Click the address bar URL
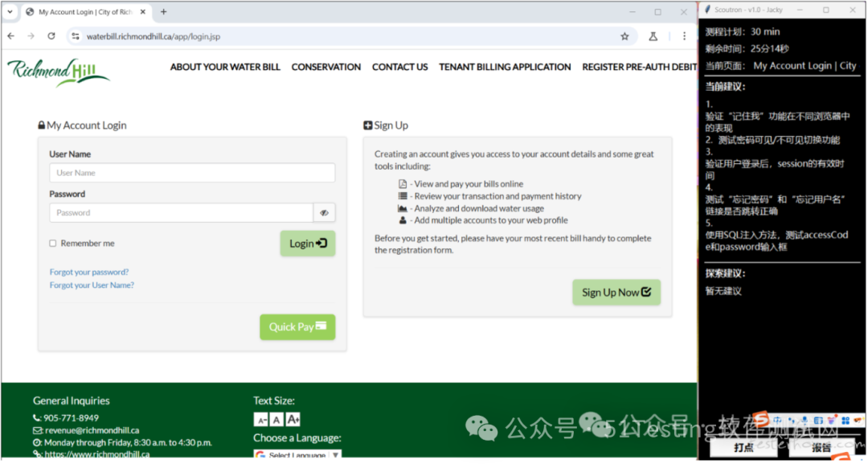This screenshot has width=868, height=464. coord(154,36)
